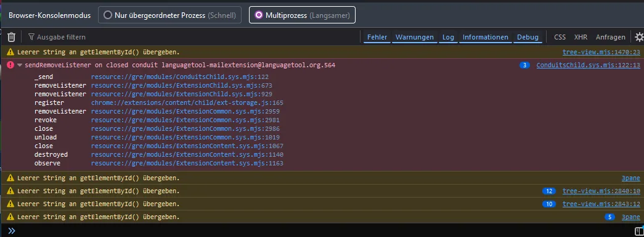
Task: Open tree-view.mjs:2843:12 source link
Action: click(x=601, y=204)
